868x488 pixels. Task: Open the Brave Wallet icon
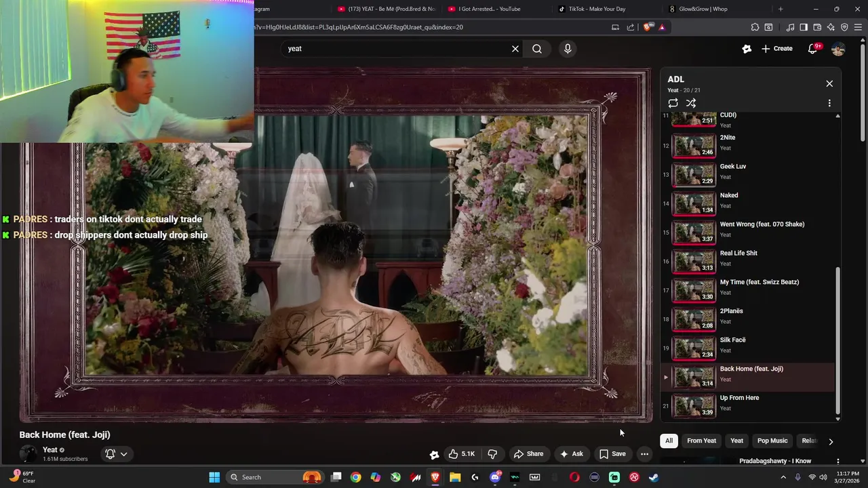click(x=817, y=27)
